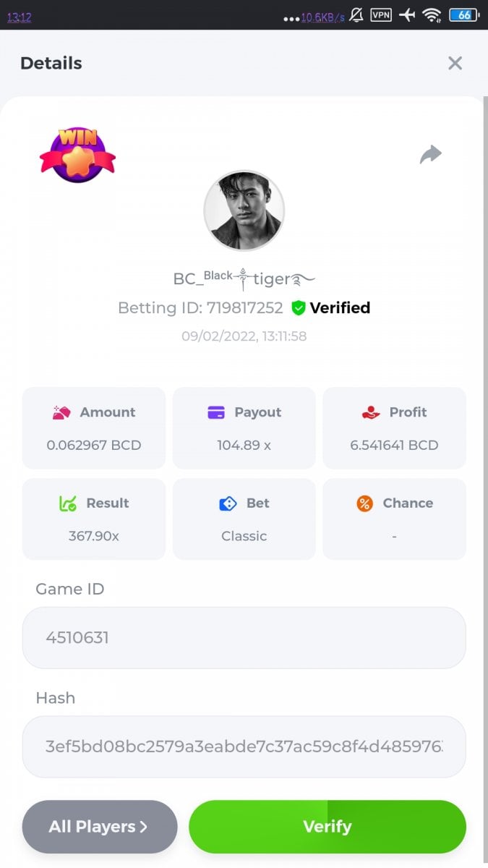
Task: Open the player's profile avatar
Action: pyautogui.click(x=244, y=210)
